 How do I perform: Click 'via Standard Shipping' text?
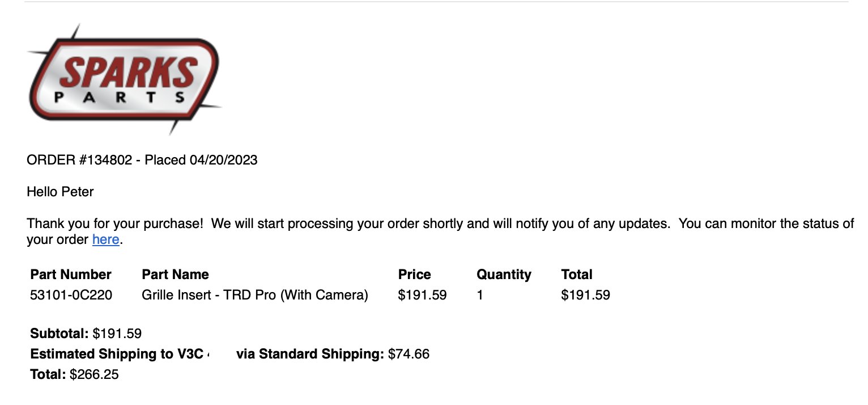tap(310, 354)
